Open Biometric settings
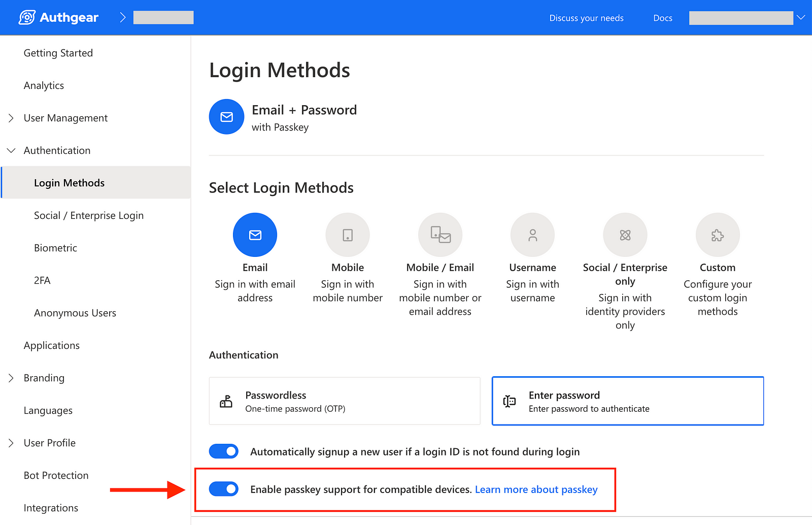 click(x=55, y=248)
